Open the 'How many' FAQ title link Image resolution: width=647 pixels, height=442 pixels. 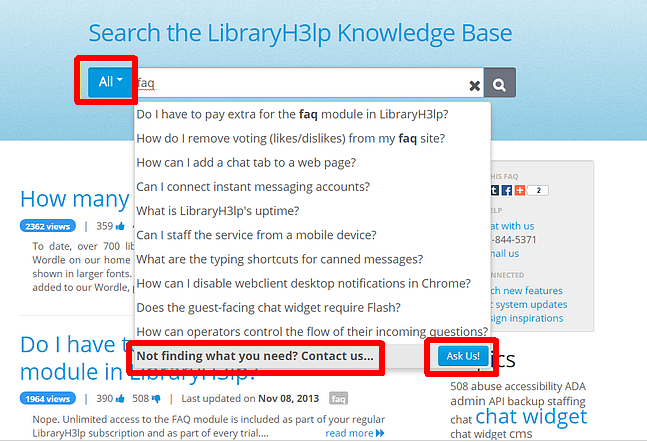[75, 199]
